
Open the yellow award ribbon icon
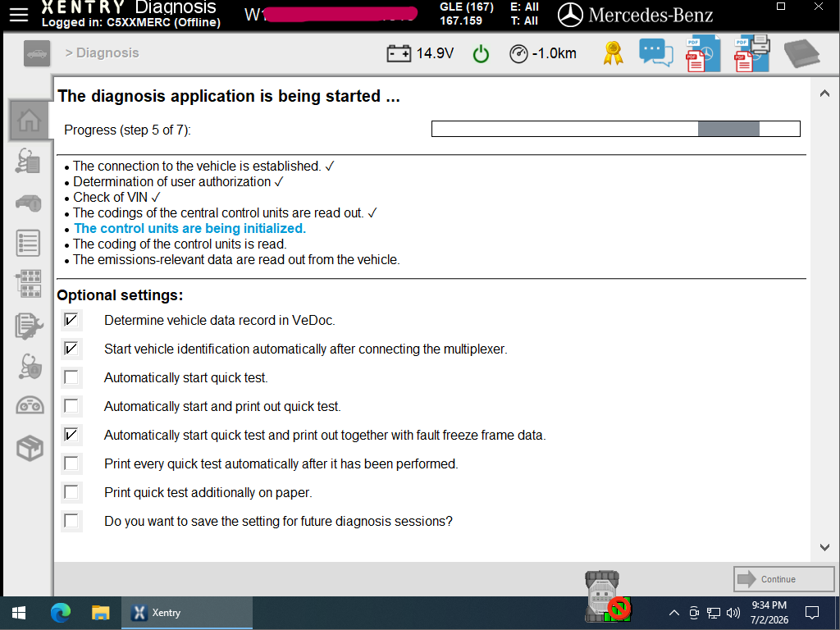(613, 53)
